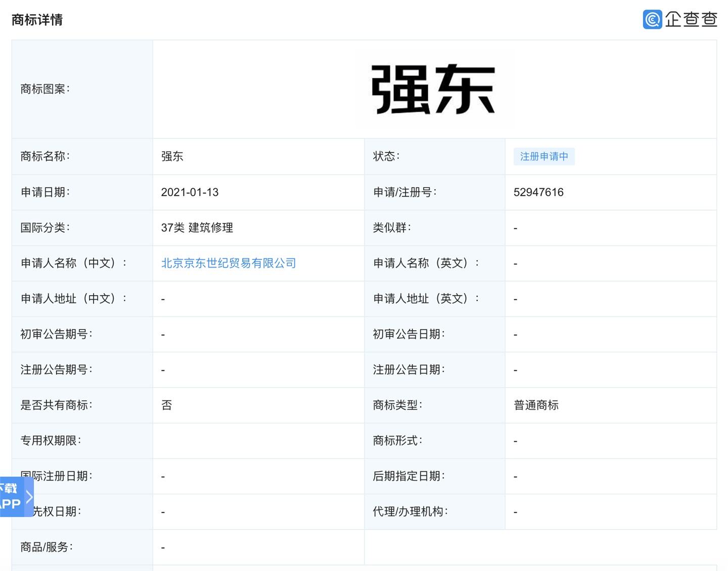Select the 37类 建筑修理 class value
The height and width of the screenshot is (571, 728).
(x=197, y=228)
